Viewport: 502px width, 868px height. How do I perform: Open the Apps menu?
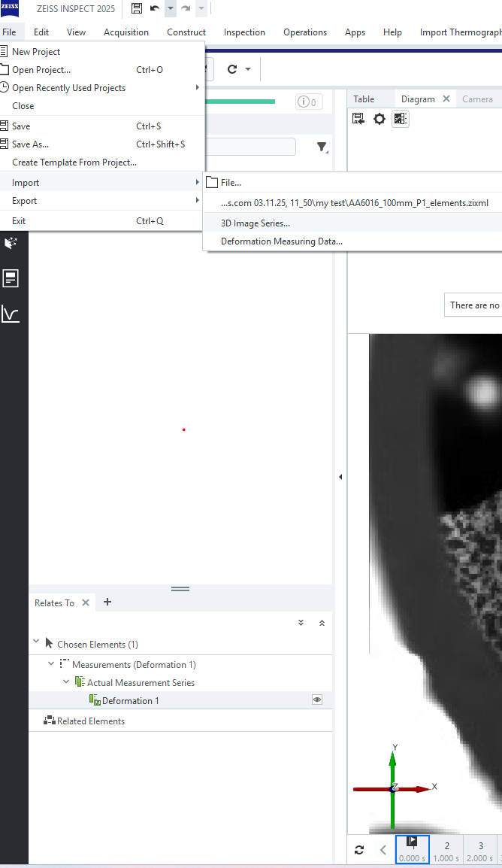(355, 32)
